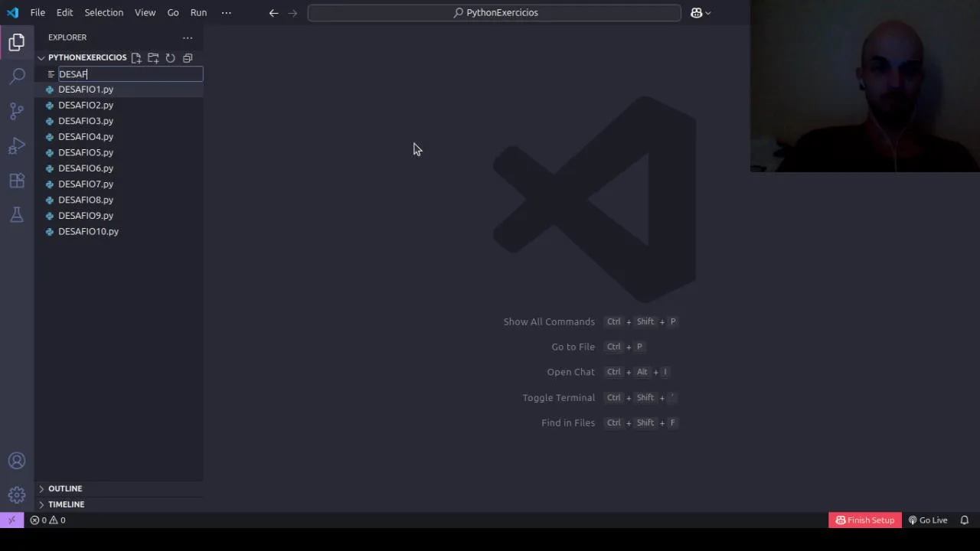Open the Manage gear icon
The image size is (980, 551).
tap(17, 495)
